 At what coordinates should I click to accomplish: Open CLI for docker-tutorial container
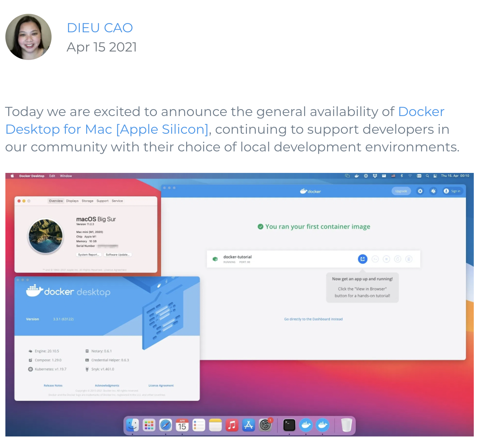point(375,259)
